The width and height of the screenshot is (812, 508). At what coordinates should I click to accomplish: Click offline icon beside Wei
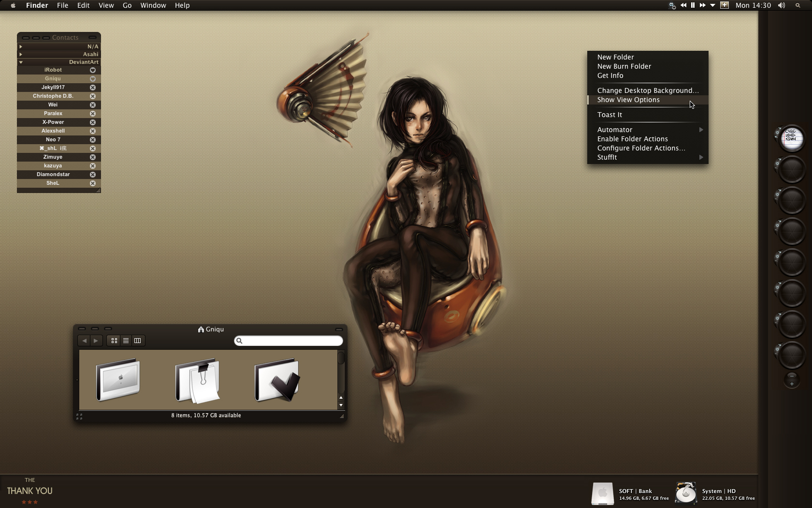(x=93, y=105)
